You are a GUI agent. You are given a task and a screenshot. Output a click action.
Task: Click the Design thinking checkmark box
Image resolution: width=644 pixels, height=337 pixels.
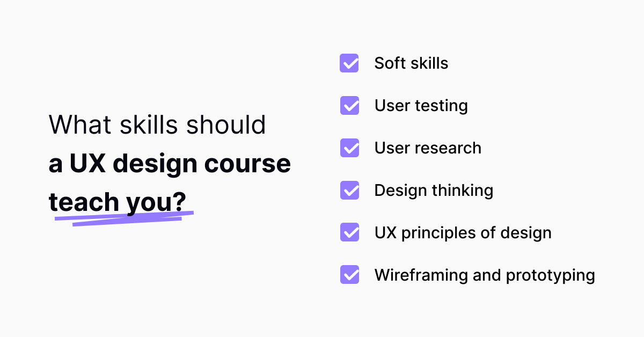pyautogui.click(x=349, y=191)
